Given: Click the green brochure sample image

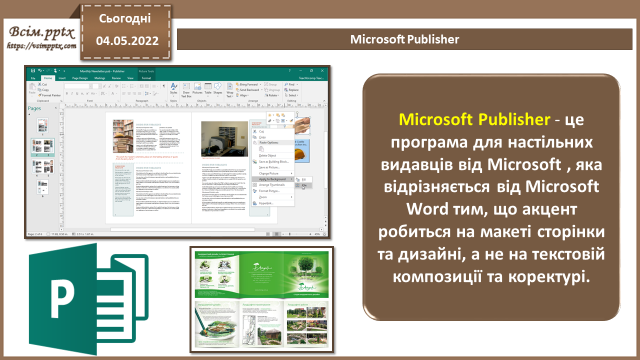Looking at the screenshot, I should click(262, 300).
